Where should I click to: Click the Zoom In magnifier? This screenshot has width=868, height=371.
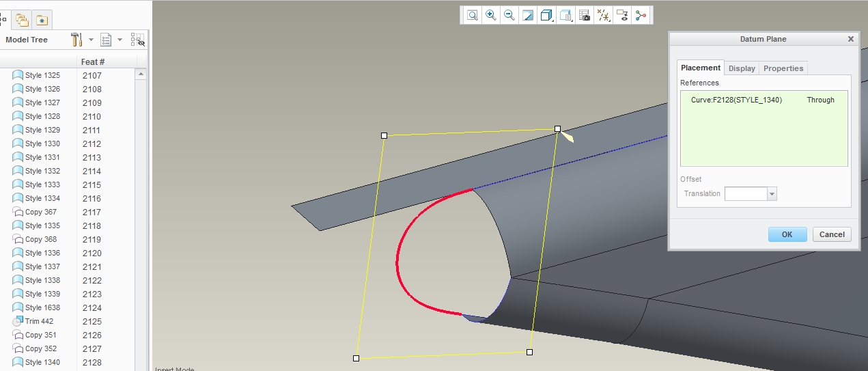[x=491, y=15]
